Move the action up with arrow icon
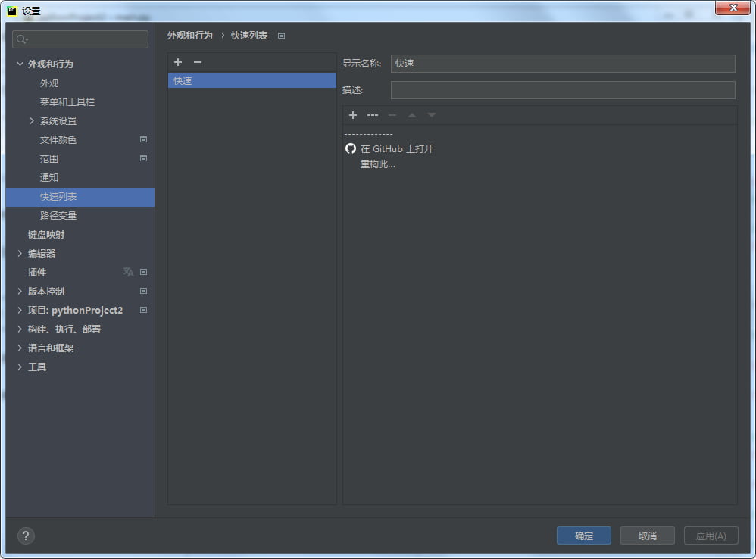The width and height of the screenshot is (756, 559). point(412,115)
